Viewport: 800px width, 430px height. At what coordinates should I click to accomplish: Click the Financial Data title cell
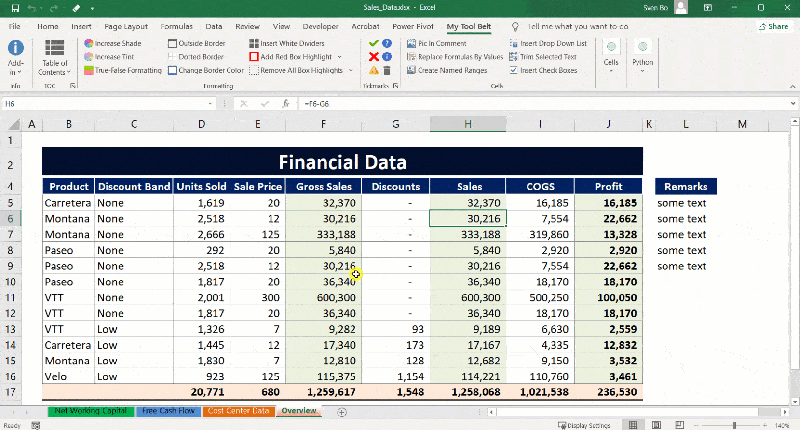click(342, 162)
